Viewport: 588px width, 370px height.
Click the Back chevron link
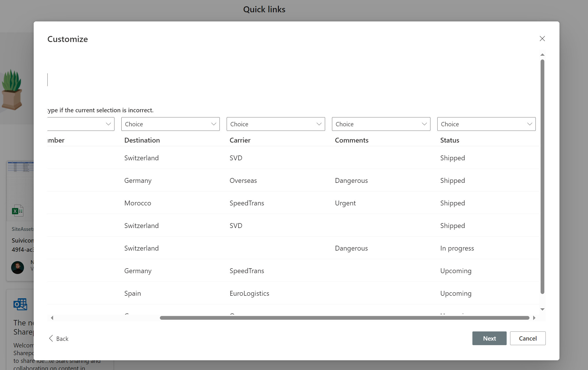coord(59,339)
